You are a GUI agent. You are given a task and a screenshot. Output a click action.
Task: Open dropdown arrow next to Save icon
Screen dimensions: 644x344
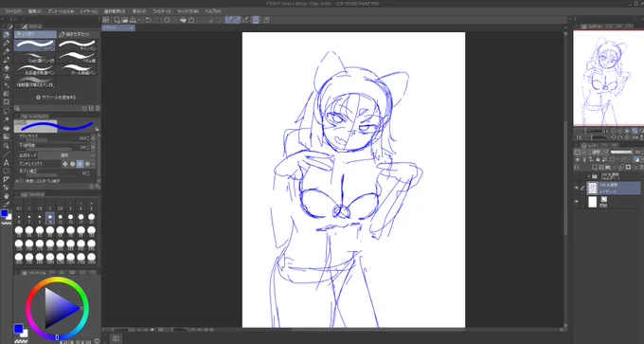coord(139,20)
